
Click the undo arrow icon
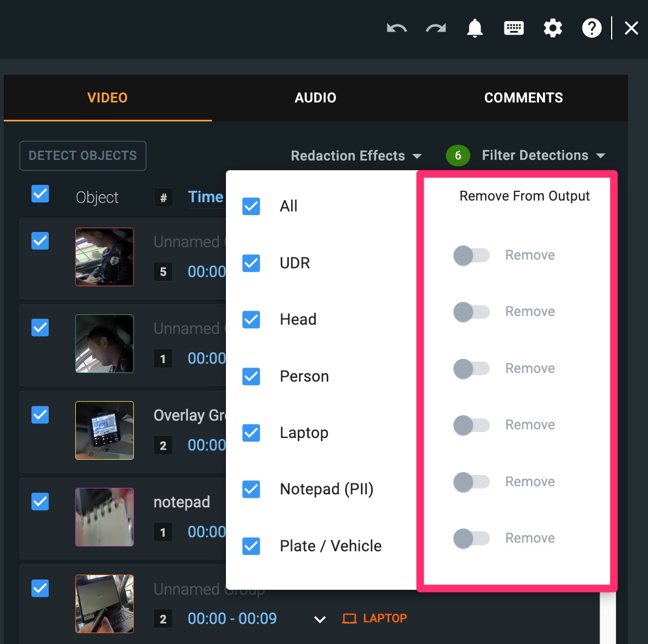click(x=397, y=28)
